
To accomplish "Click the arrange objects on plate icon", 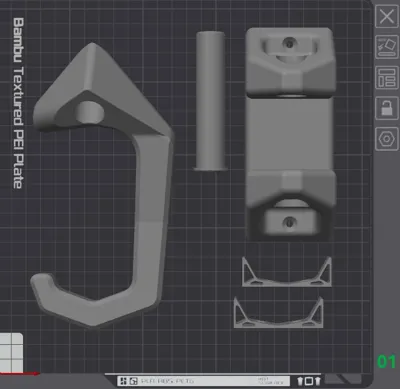I will point(387,77).
